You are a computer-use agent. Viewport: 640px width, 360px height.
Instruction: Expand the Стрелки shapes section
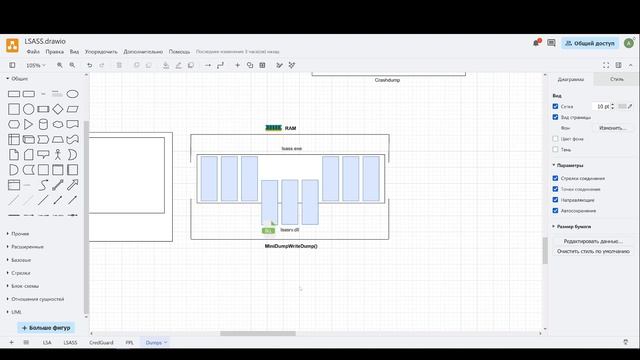pos(18,273)
